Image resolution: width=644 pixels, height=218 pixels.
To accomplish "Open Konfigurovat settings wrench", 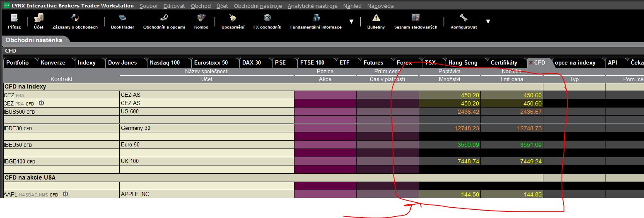I will (x=463, y=21).
